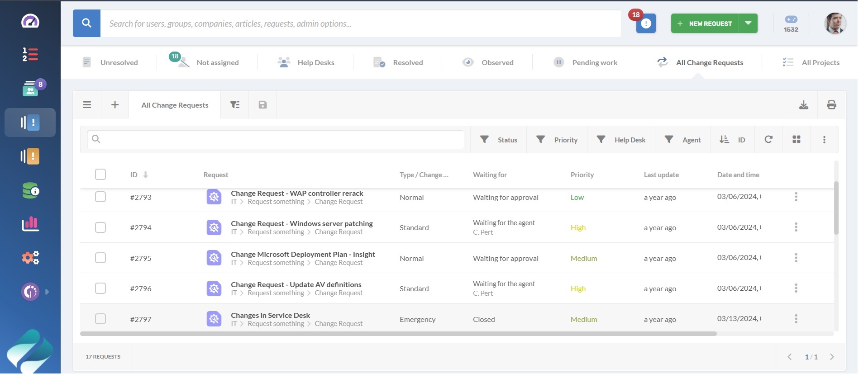Open the reports bar chart sidebar icon
Viewport: 868px width, 378px height.
[x=30, y=224]
